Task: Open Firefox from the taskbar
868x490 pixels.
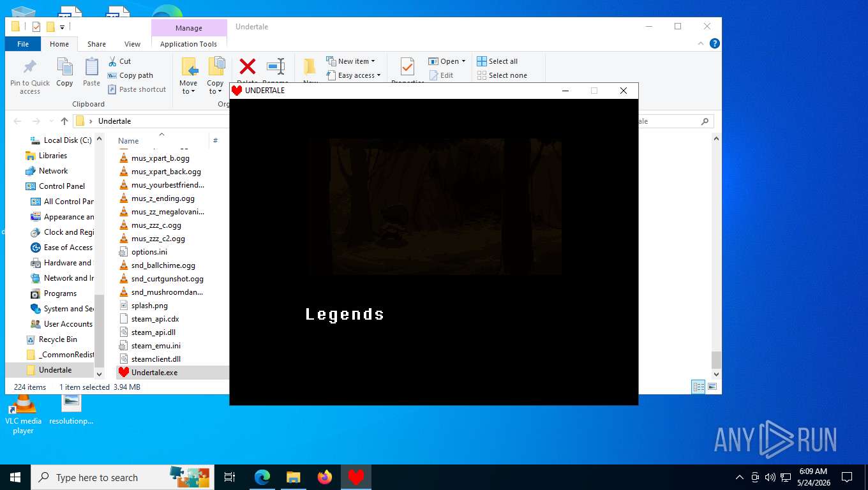Action: click(325, 477)
